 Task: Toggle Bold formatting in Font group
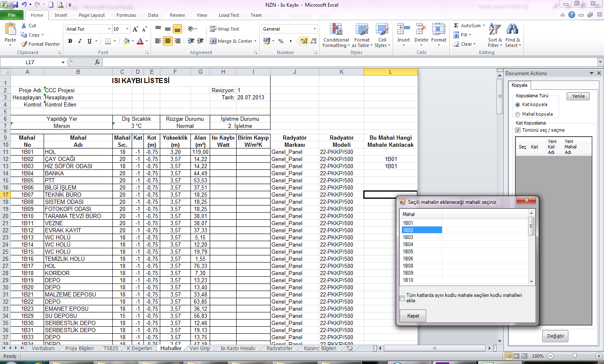[70, 41]
